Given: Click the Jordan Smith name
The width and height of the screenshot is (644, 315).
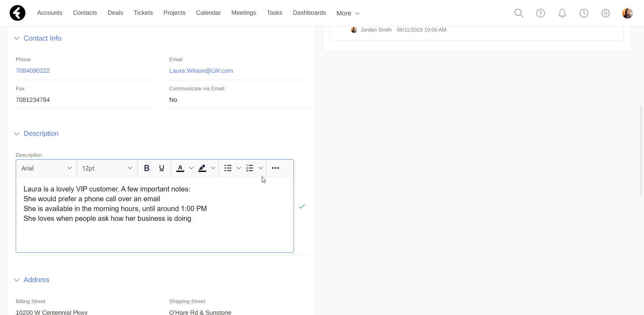Looking at the screenshot, I should coord(376,30).
